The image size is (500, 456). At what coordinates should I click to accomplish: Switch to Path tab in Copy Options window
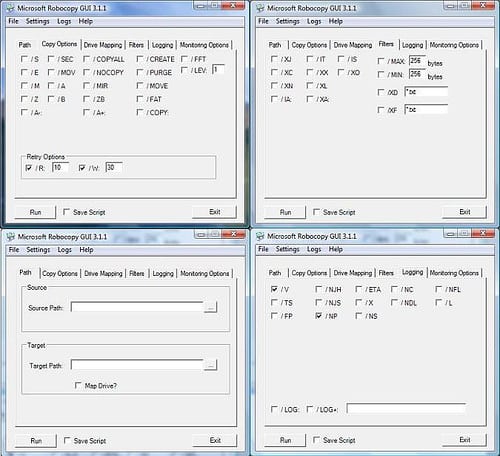point(25,45)
